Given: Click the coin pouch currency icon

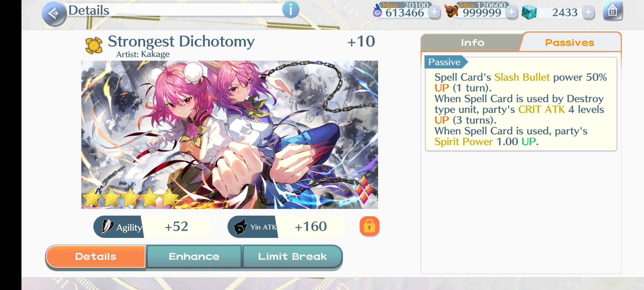Looking at the screenshot, I should pos(452,11).
